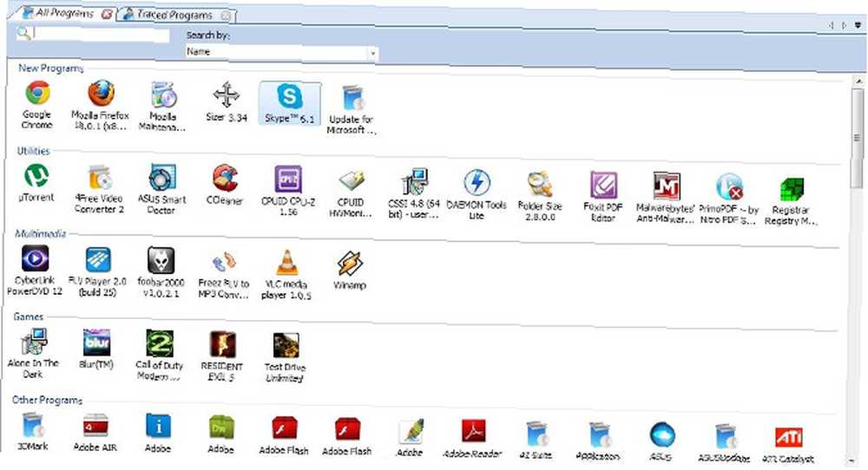Select the Winamp icon
Viewport: 868px width, 470px height.
click(x=350, y=264)
